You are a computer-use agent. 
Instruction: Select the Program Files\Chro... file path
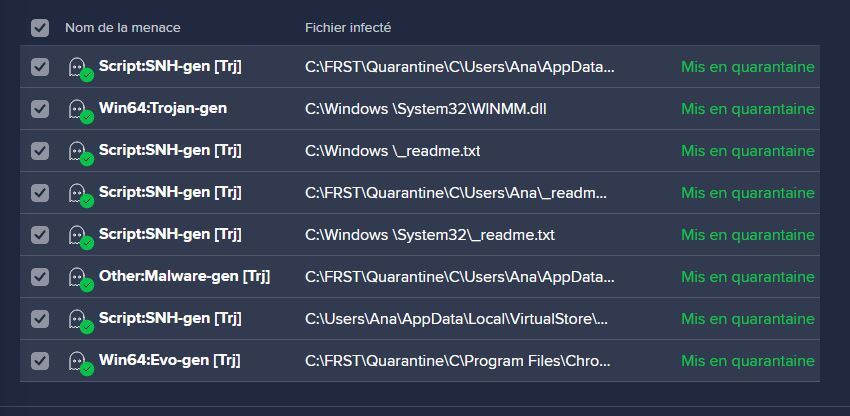pos(459,361)
